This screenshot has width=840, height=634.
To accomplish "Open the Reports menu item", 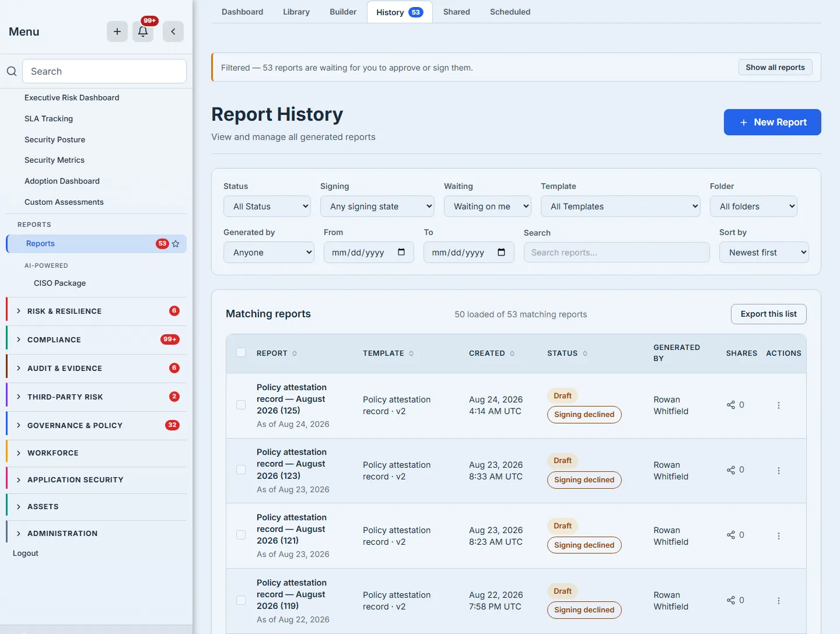I will (96, 244).
